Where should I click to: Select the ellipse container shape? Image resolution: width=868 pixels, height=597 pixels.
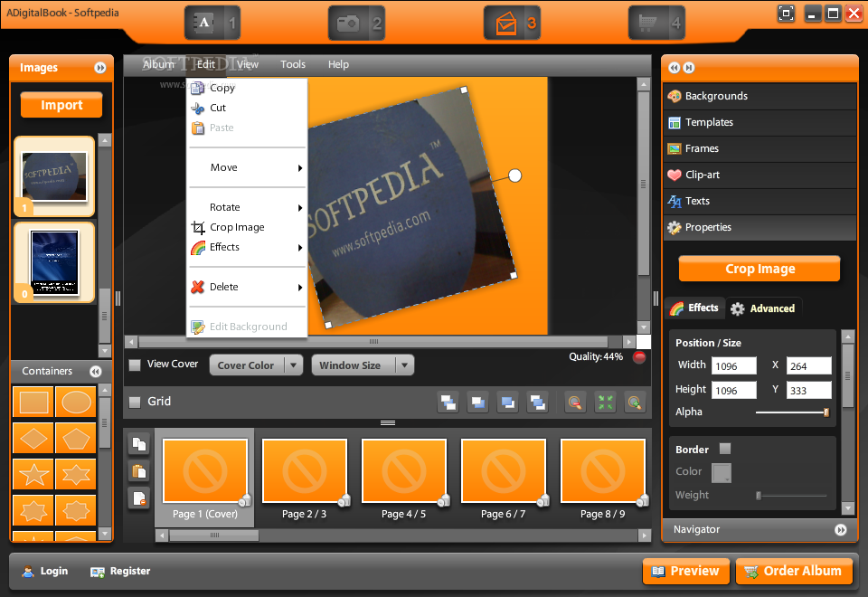pyautogui.click(x=76, y=402)
